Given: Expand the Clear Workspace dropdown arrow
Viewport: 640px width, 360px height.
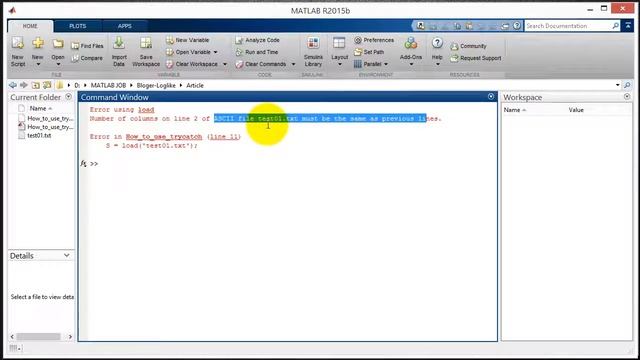Looking at the screenshot, I should pyautogui.click(x=225, y=64).
